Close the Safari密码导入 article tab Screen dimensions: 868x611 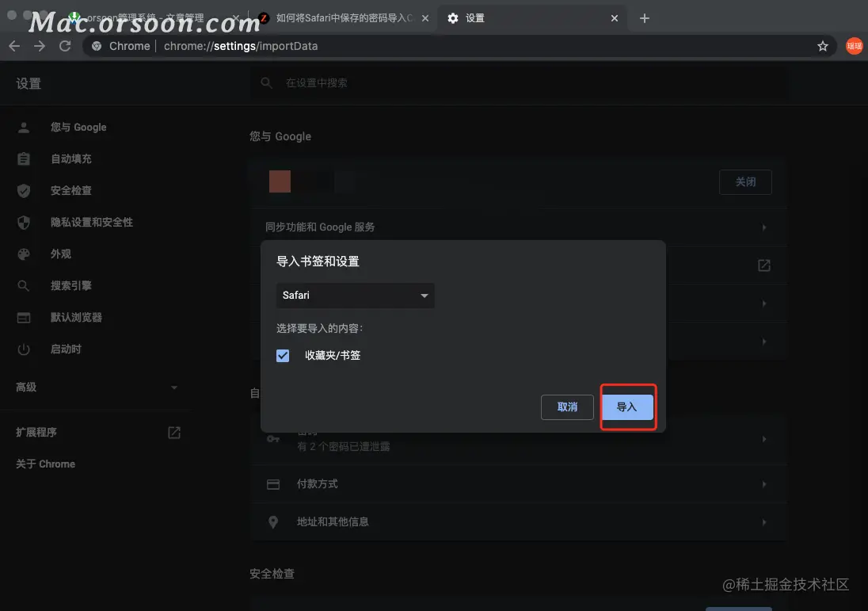425,18
